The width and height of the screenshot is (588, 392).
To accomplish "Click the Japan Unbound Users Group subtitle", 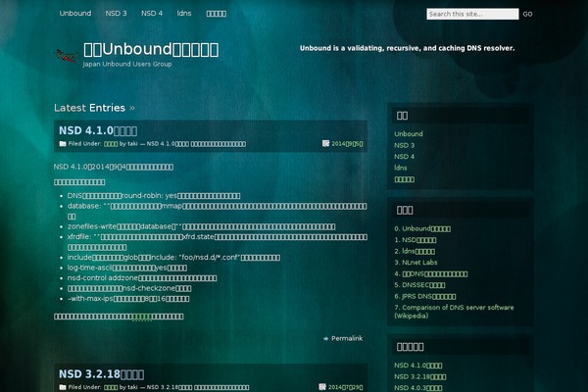I will pyautogui.click(x=127, y=64).
